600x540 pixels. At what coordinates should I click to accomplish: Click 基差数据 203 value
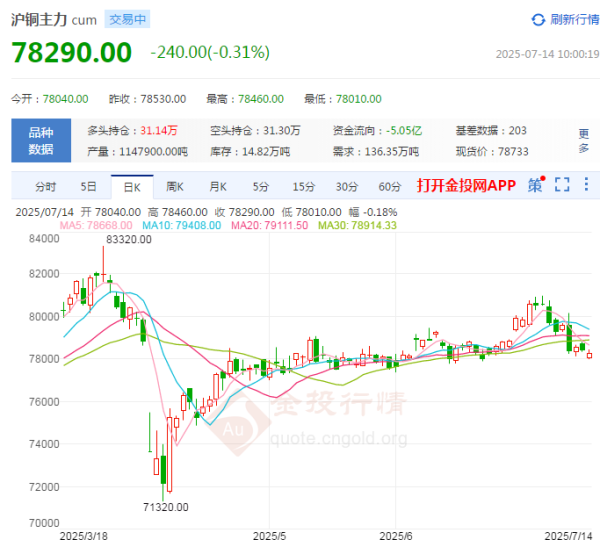click(x=517, y=131)
